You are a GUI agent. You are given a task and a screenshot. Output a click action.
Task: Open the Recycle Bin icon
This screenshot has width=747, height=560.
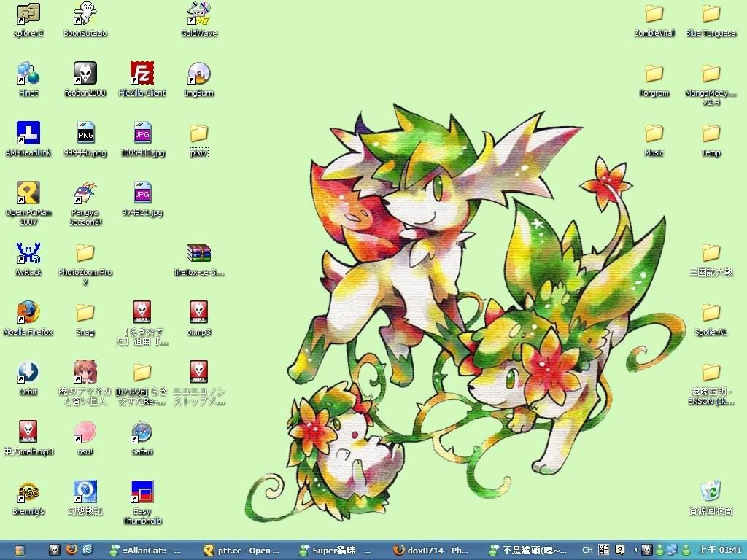tap(711, 491)
